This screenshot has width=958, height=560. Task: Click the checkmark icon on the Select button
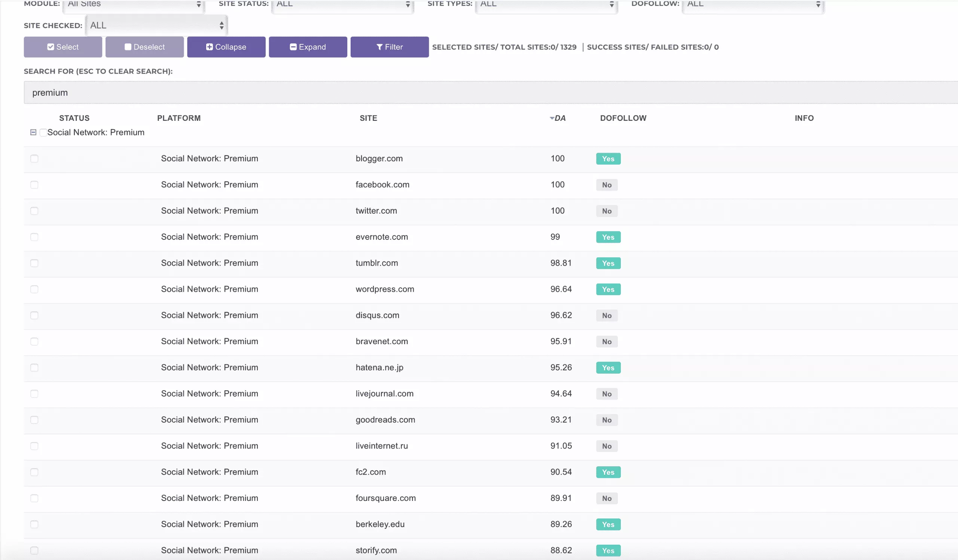click(x=51, y=47)
